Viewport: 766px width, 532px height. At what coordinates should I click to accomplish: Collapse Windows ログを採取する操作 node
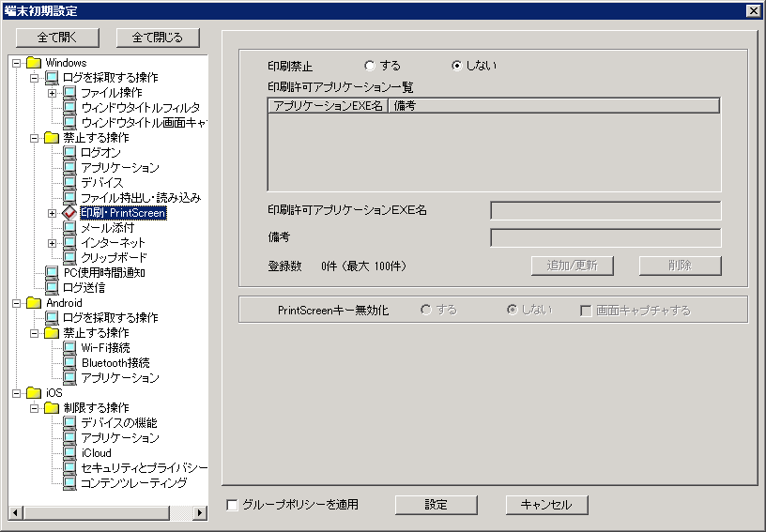(x=34, y=78)
